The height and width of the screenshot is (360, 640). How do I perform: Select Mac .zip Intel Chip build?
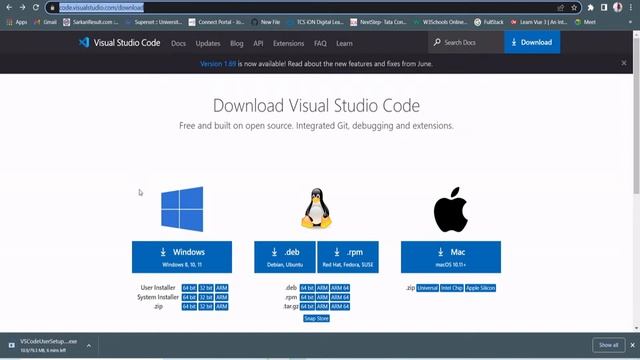(451, 288)
